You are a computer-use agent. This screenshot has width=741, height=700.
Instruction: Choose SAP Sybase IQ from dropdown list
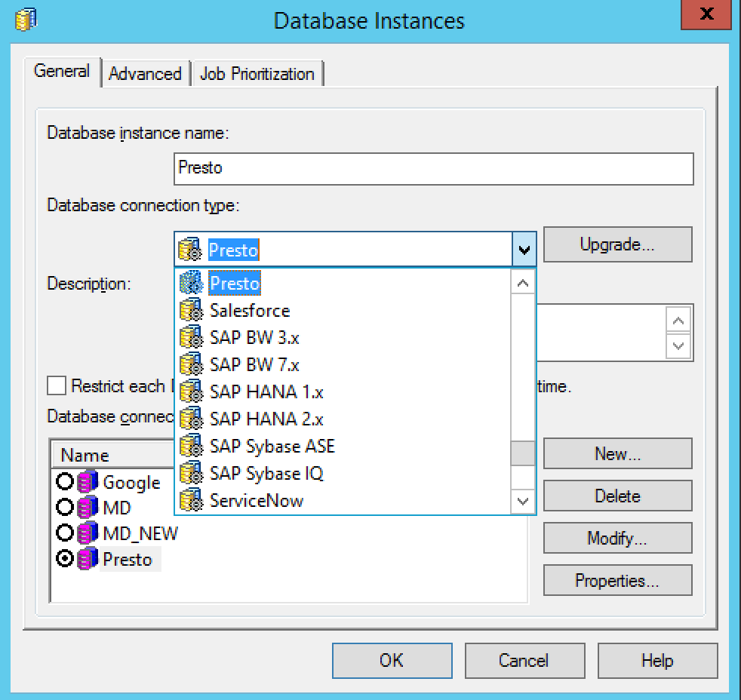point(266,474)
